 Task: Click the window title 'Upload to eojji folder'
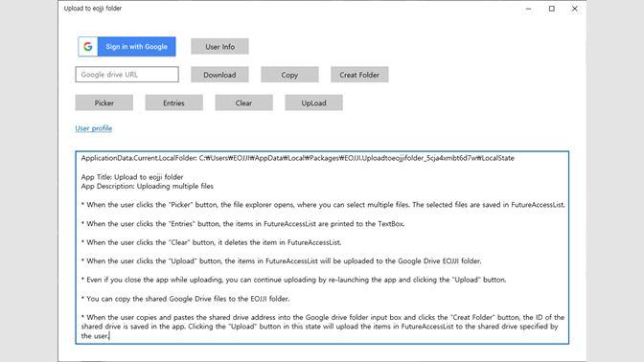pyautogui.click(x=93, y=9)
